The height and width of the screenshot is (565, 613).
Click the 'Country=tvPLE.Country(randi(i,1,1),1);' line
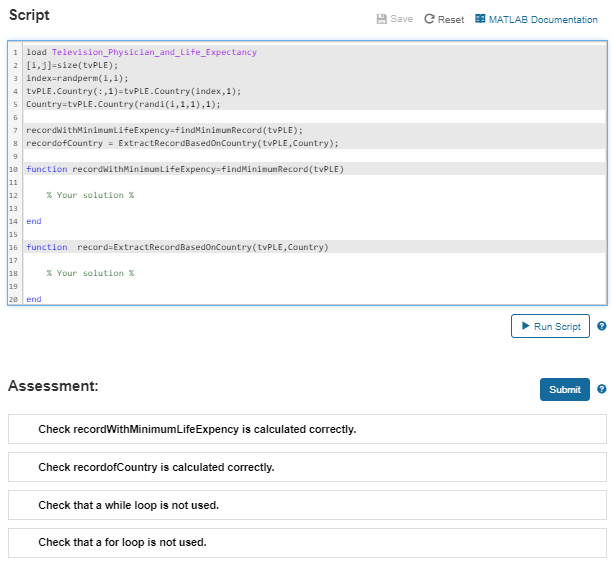pyautogui.click(x=123, y=104)
